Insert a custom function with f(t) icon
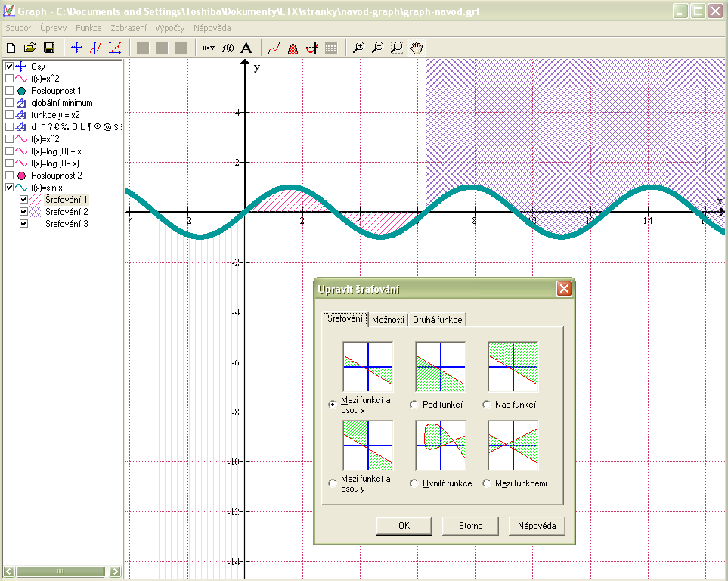728x581 pixels. pyautogui.click(x=228, y=48)
